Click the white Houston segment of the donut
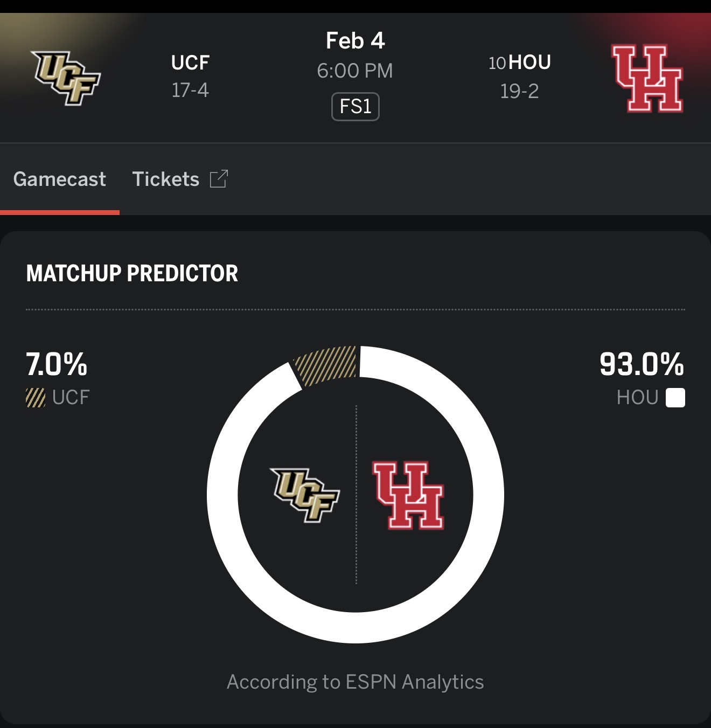Screen dimensions: 711x728 [487, 495]
